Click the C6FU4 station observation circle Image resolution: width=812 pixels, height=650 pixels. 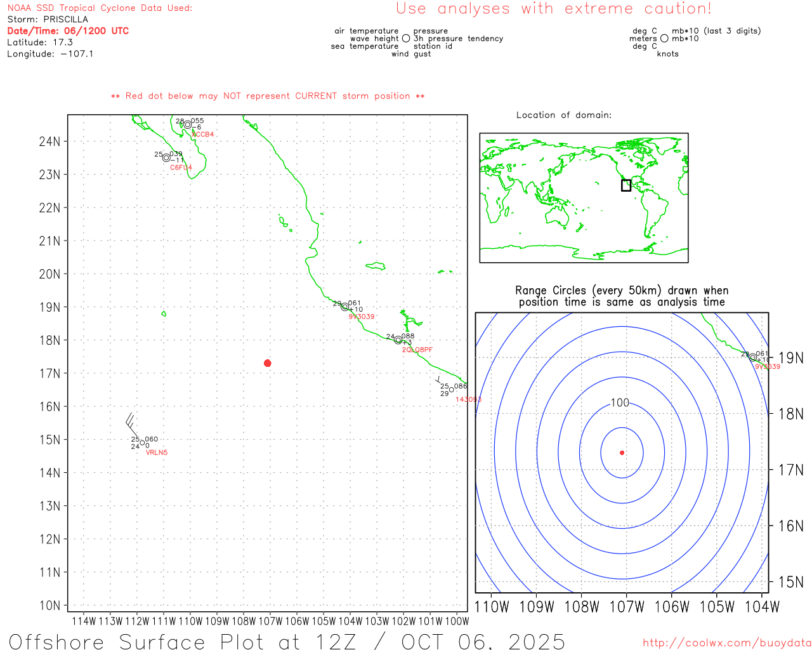pyautogui.click(x=166, y=158)
